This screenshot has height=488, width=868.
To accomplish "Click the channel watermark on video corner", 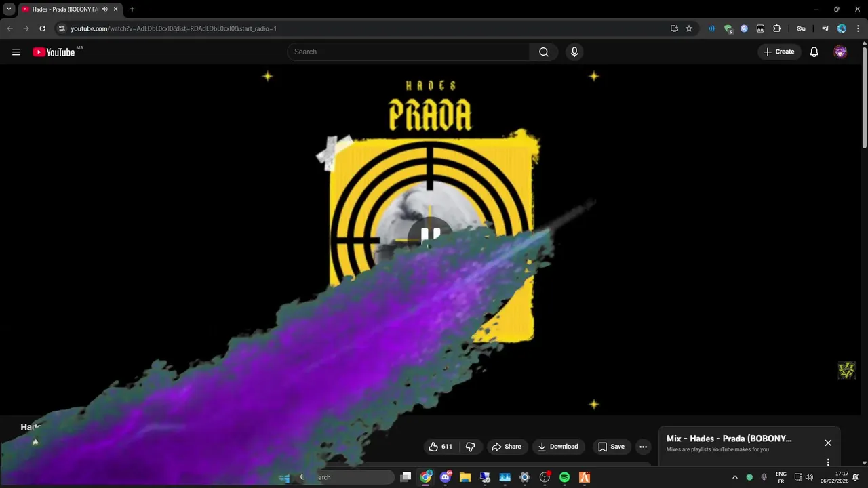I will coord(846,370).
